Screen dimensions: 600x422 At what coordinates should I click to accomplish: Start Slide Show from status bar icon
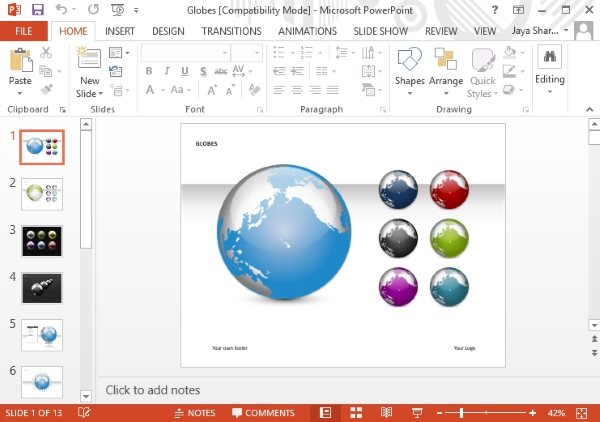[417, 412]
